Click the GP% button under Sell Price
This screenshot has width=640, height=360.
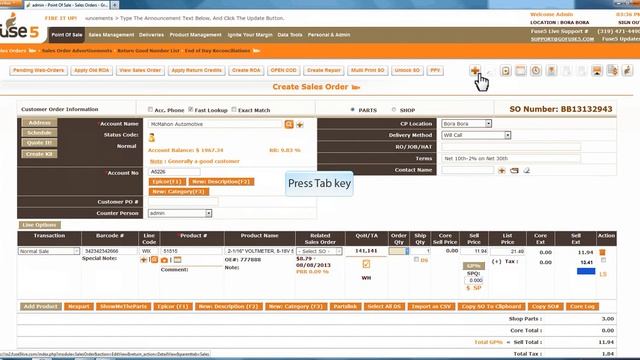click(x=473, y=266)
